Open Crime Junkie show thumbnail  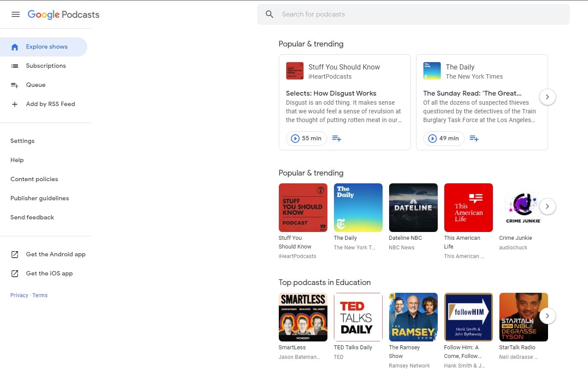[524, 208]
